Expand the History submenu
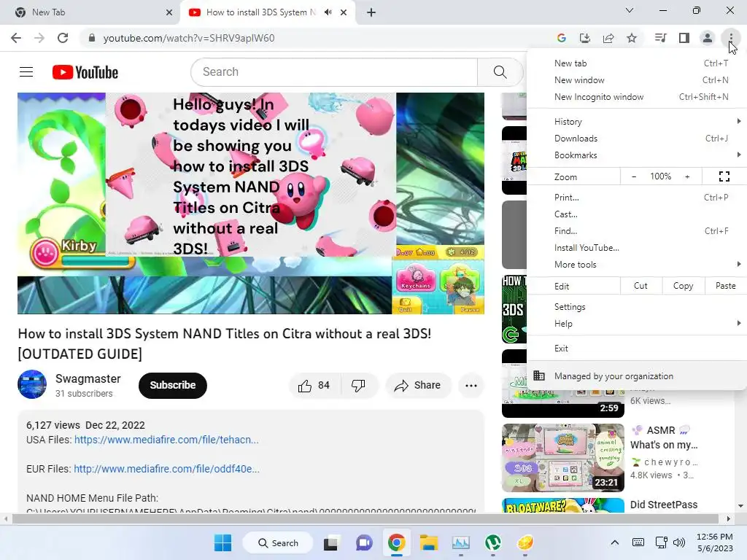Image resolution: width=747 pixels, height=560 pixels. (637, 122)
